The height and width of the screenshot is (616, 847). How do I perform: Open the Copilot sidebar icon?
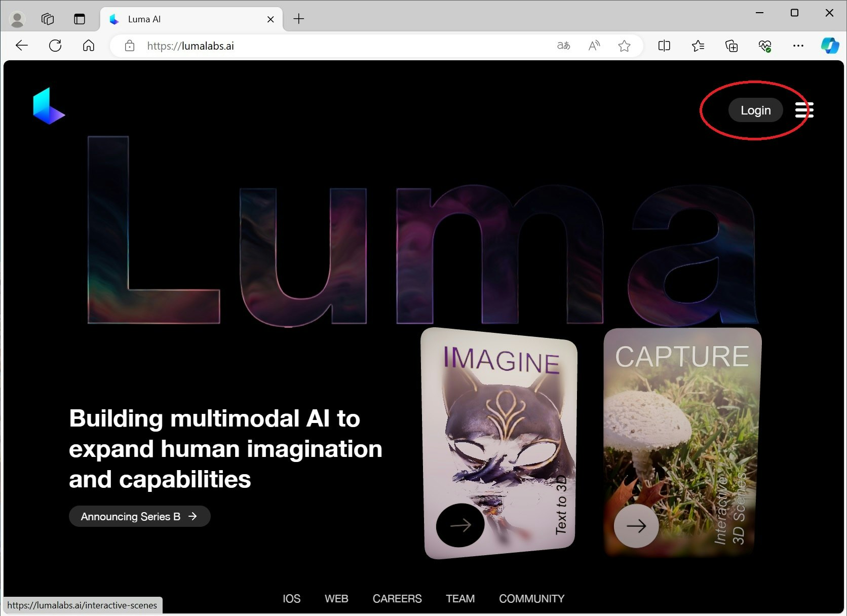click(x=830, y=46)
